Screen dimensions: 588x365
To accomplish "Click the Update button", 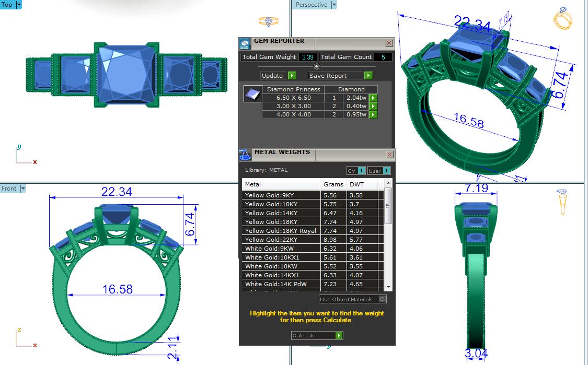I will (x=279, y=76).
